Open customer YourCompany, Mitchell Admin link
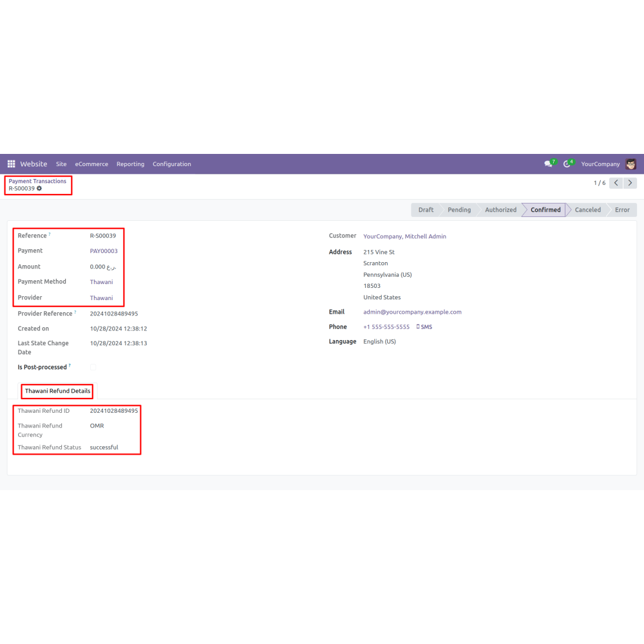The width and height of the screenshot is (644, 644). click(x=404, y=236)
